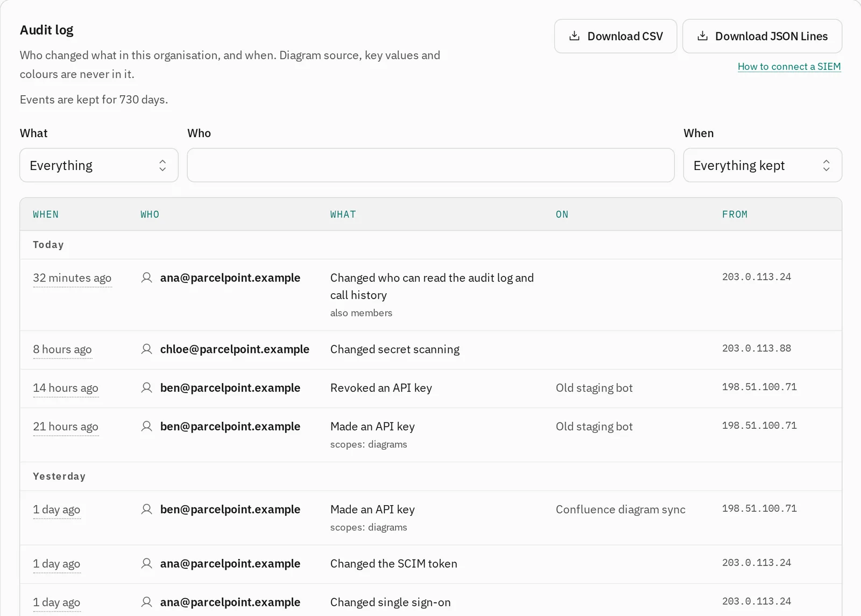Click Revoked an API key event text

(381, 388)
